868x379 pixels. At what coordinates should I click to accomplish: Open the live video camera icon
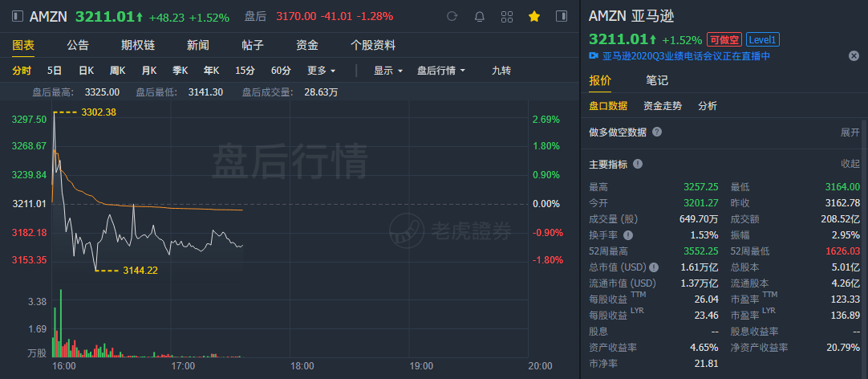tap(594, 56)
